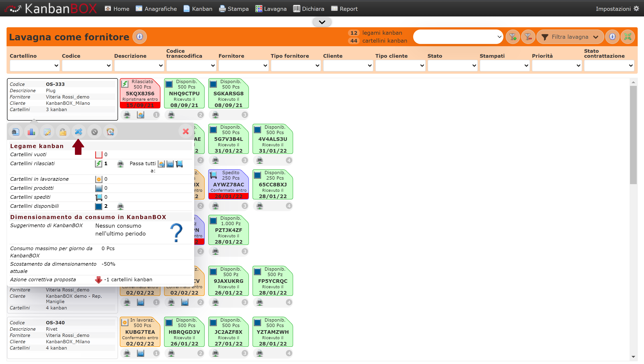Pass all released cards to in lavorazione
The image size is (644, 364).
coord(161,164)
